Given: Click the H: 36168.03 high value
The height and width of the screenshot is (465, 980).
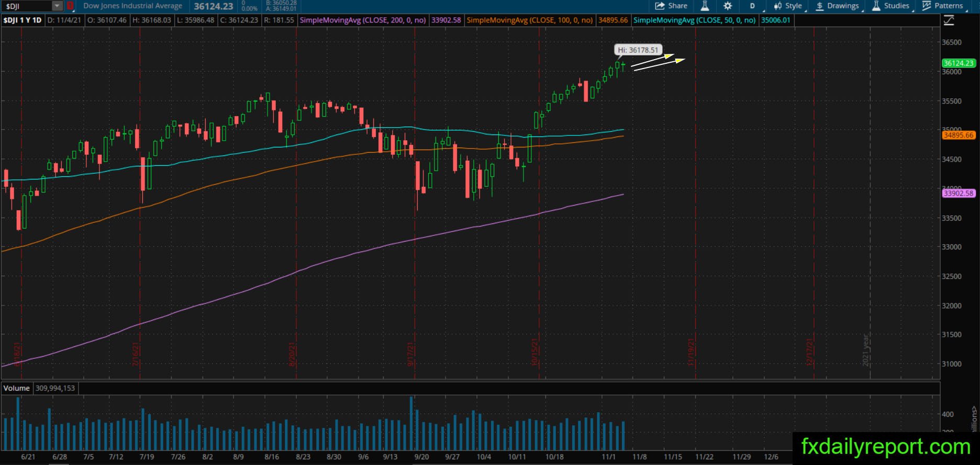Looking at the screenshot, I should (x=152, y=20).
